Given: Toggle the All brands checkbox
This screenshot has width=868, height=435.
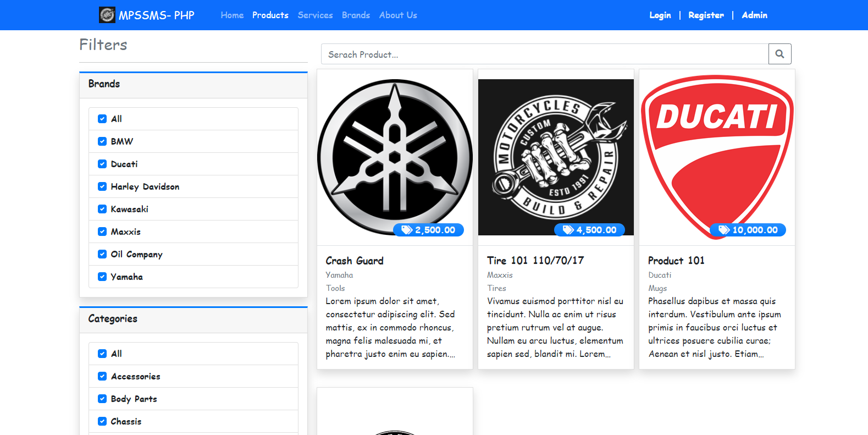Looking at the screenshot, I should 102,119.
